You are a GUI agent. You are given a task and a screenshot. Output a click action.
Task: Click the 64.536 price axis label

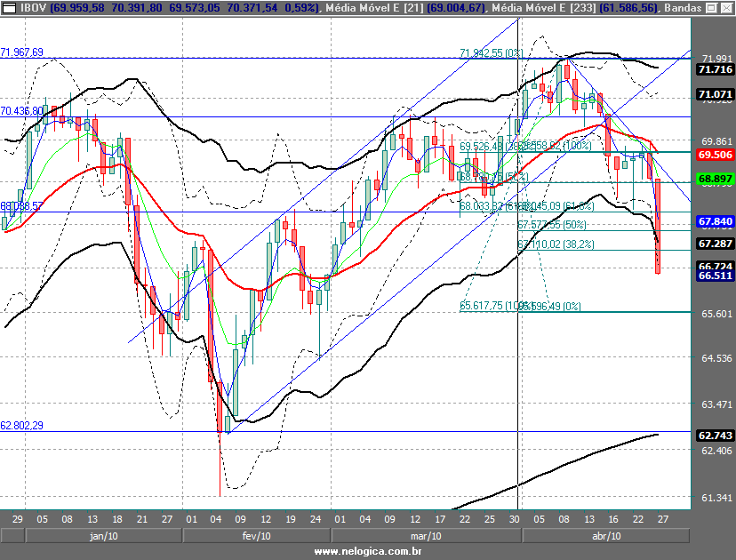click(716, 358)
